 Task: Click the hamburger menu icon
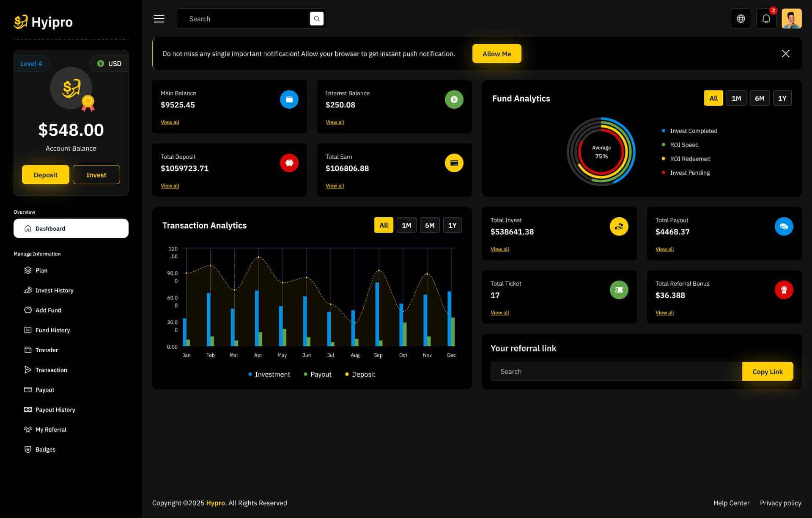tap(159, 19)
